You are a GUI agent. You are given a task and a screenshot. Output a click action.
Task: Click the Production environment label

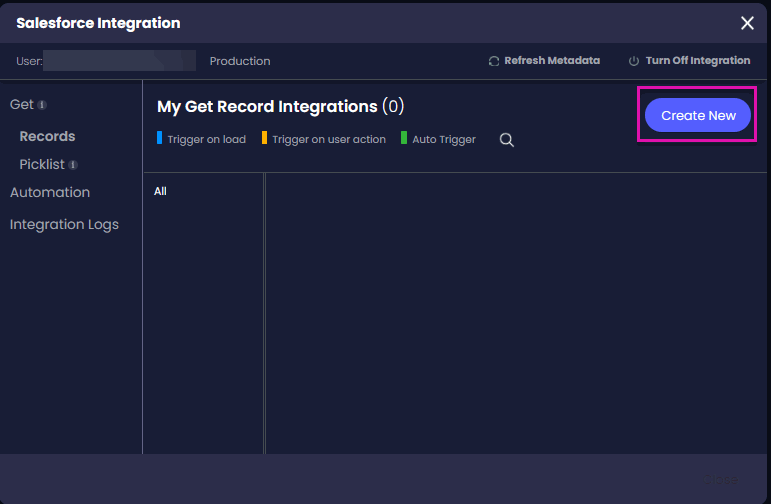click(240, 61)
